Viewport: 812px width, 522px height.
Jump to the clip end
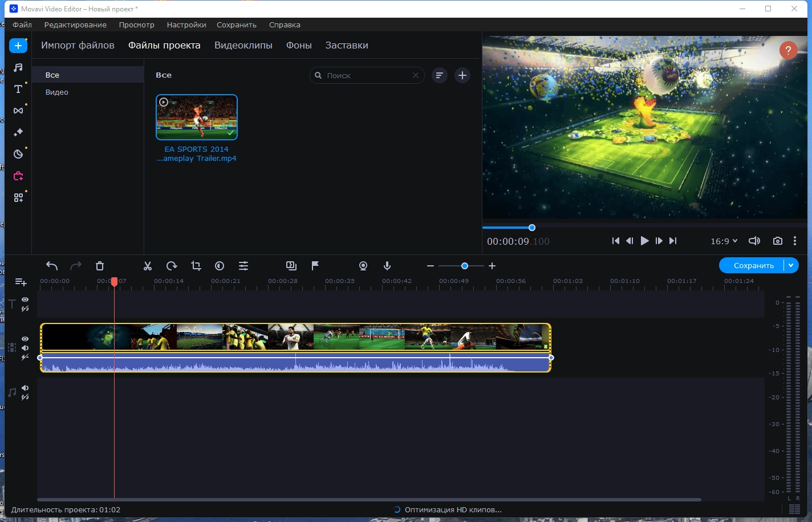tap(673, 241)
